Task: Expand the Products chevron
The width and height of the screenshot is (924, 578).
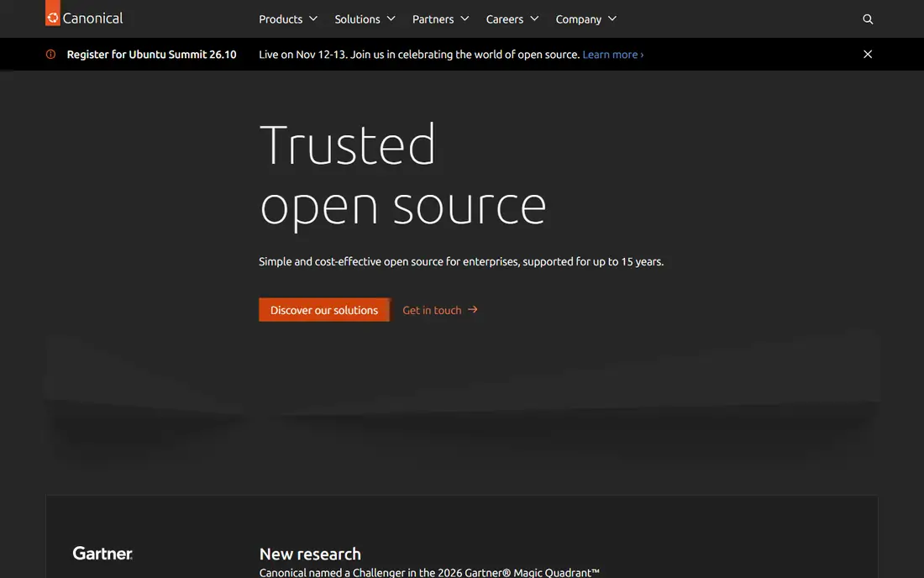Action: point(313,18)
